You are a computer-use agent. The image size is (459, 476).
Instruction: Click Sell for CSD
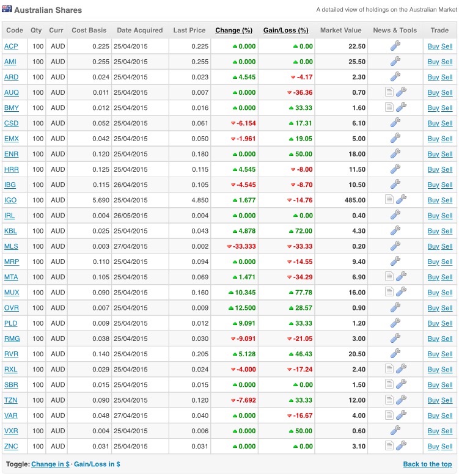[447, 123]
